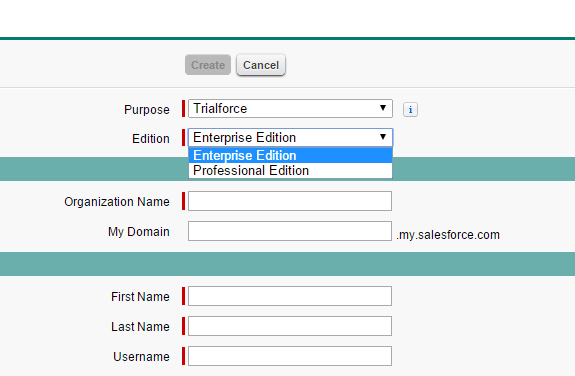Choose Enterprise Edition from the open list
The image size is (575, 376).
[290, 156]
